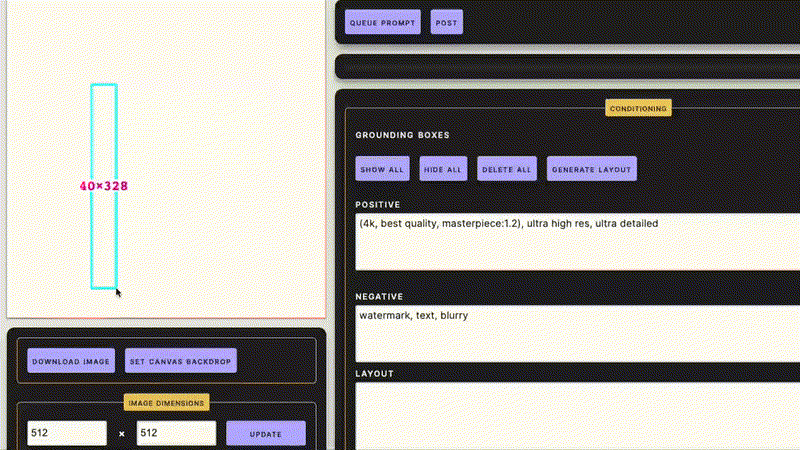The height and width of the screenshot is (450, 800).
Task: Click the image height field after ×
Action: click(176, 433)
